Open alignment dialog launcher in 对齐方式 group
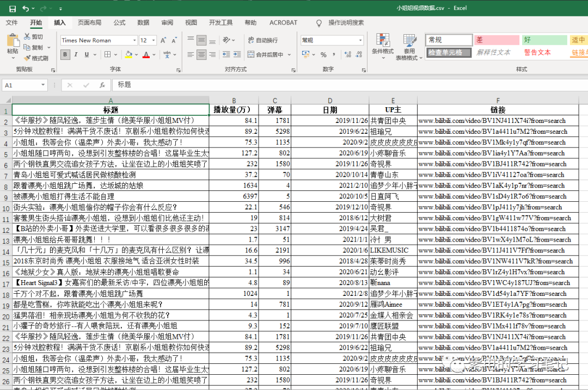The image size is (588, 390). [x=293, y=70]
